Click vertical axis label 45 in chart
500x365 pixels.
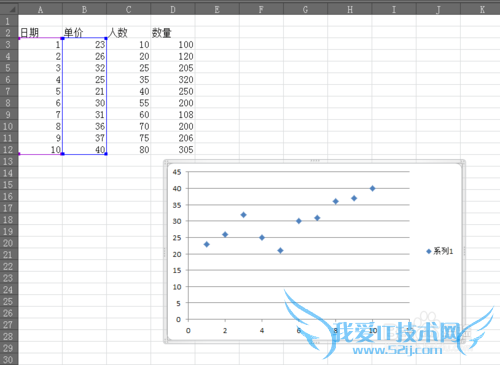coord(177,172)
